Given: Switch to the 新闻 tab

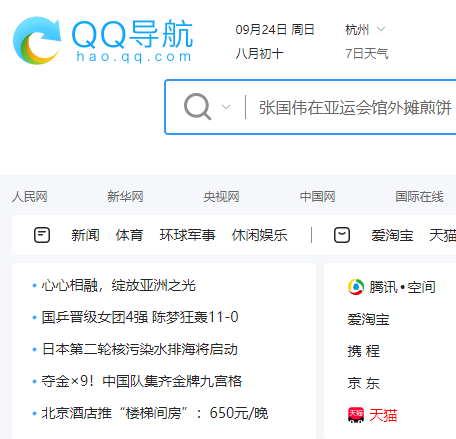Looking at the screenshot, I should click(x=85, y=235).
